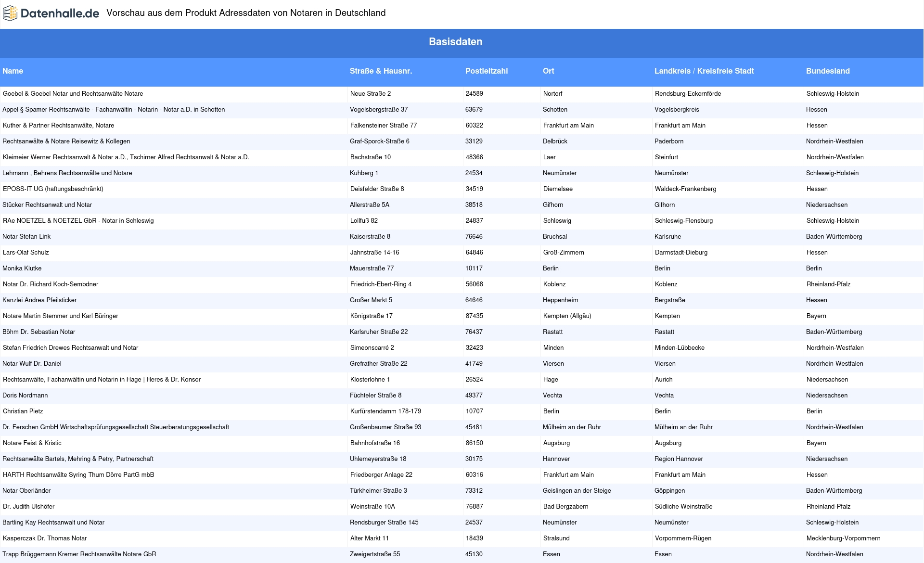The width and height of the screenshot is (924, 563).
Task: Select Lars-Olaf Schulz
Action: [26, 253]
